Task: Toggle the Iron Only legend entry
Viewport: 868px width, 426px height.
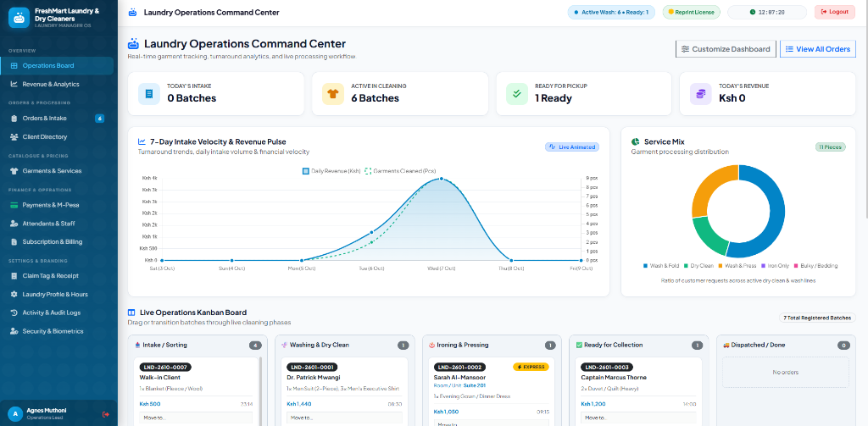Action: point(775,266)
